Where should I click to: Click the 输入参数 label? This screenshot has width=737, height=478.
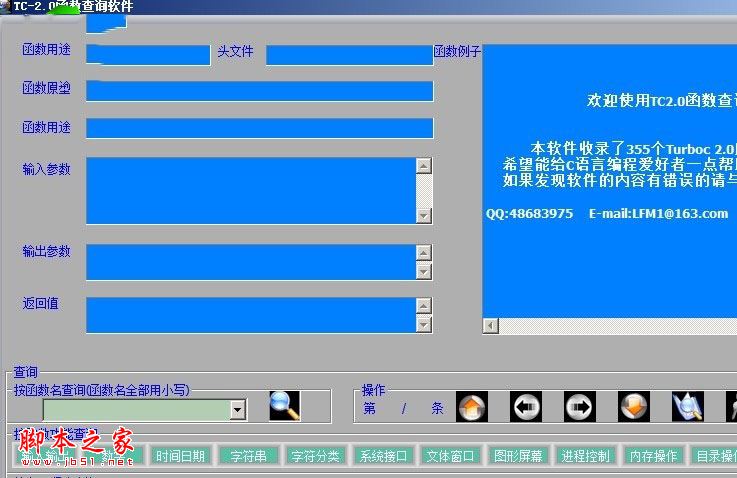click(x=46, y=169)
